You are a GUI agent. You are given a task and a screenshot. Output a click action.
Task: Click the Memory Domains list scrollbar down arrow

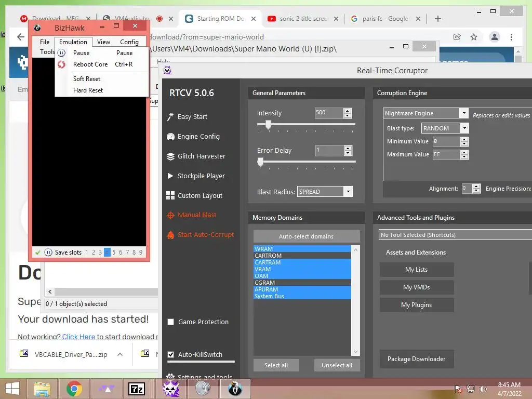click(x=355, y=352)
